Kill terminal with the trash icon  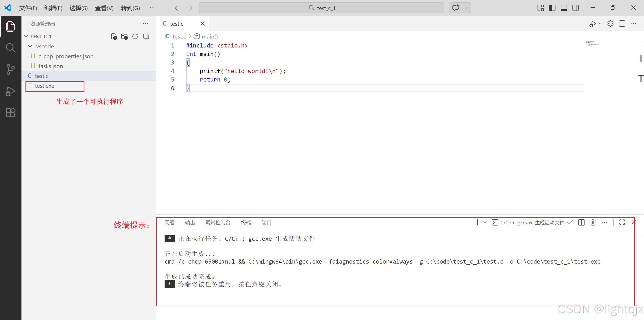pyautogui.click(x=593, y=222)
